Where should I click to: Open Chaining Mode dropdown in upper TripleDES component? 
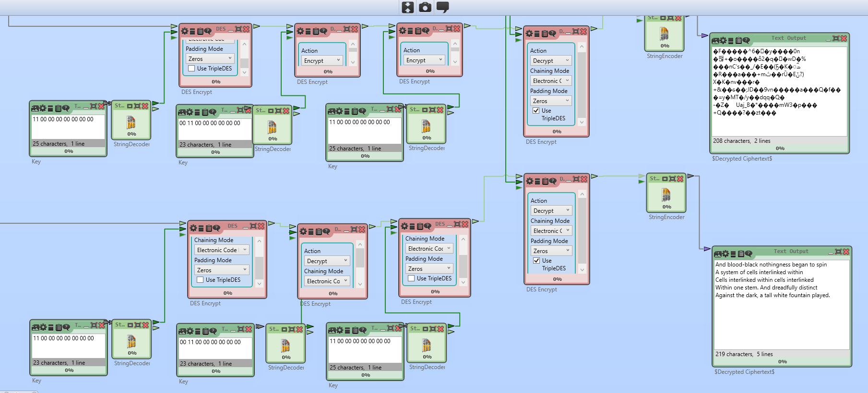click(x=551, y=81)
